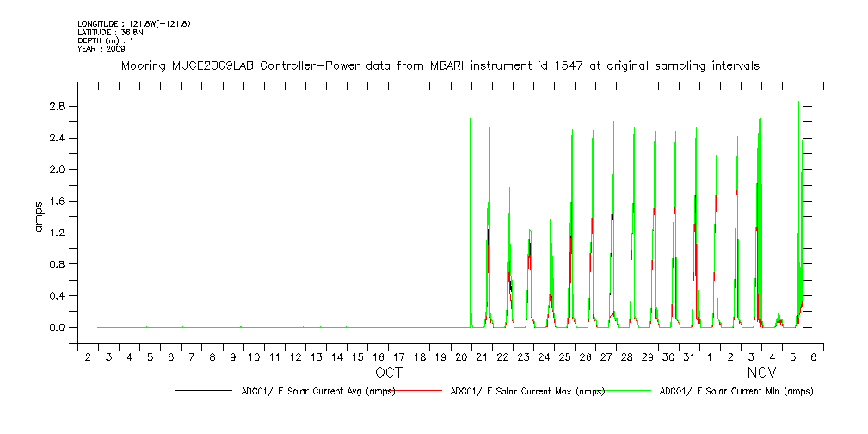This screenshot has height=434, width=868.
Task: Select the Solar Current Max legend text
Action: tap(528, 391)
